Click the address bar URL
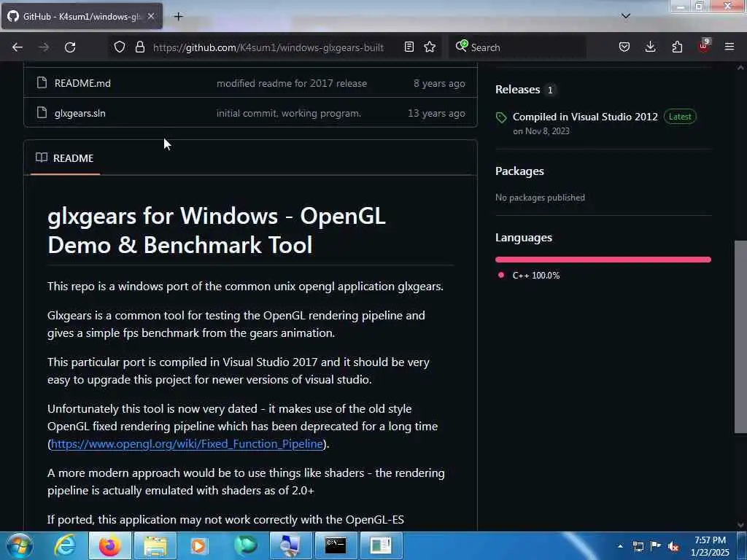Viewport: 747px width, 560px height. point(268,47)
